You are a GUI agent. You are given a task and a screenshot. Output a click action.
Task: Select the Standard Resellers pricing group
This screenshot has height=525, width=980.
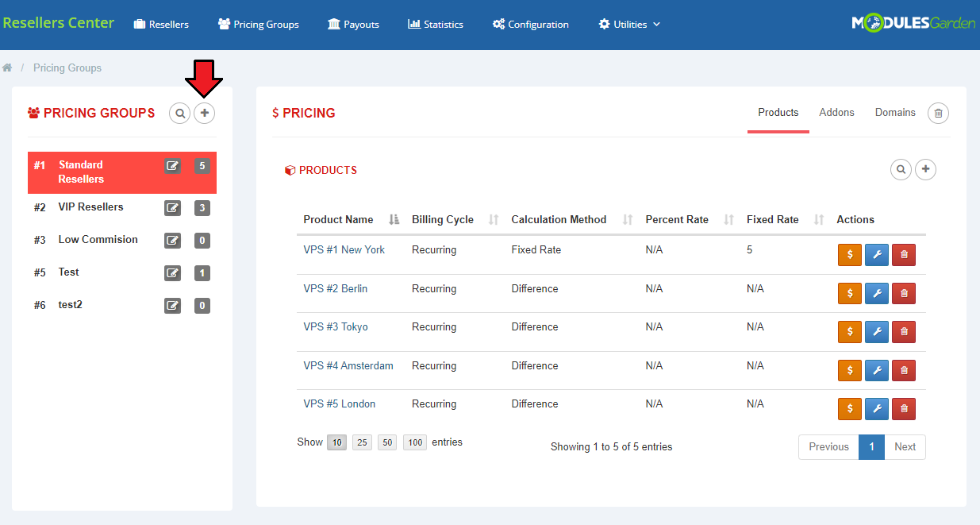pyautogui.click(x=122, y=172)
